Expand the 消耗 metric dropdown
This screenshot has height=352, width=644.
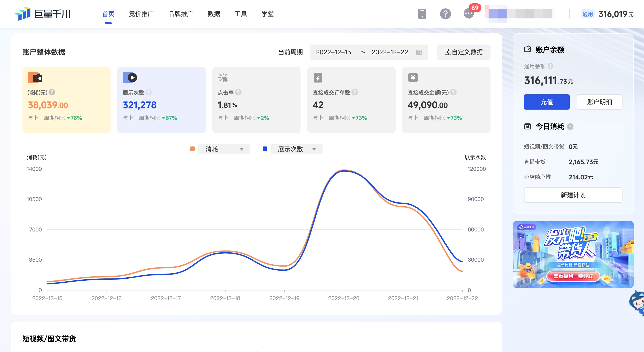(x=224, y=149)
